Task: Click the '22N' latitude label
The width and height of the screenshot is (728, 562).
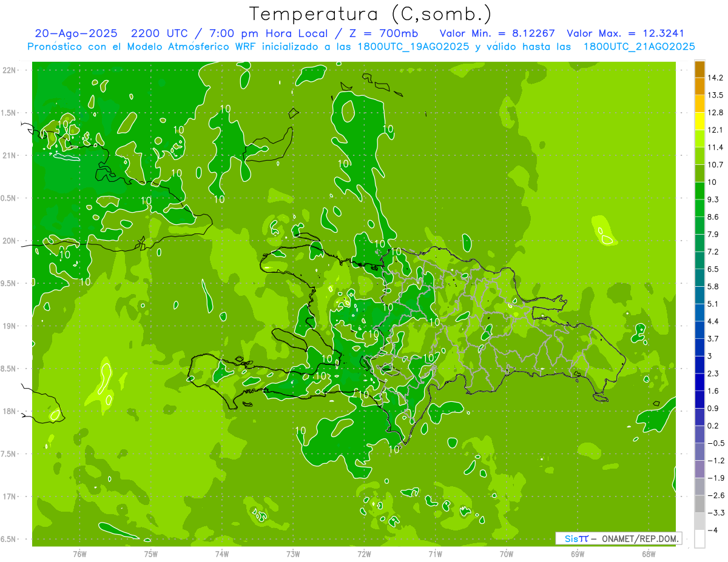Action: (x=10, y=70)
